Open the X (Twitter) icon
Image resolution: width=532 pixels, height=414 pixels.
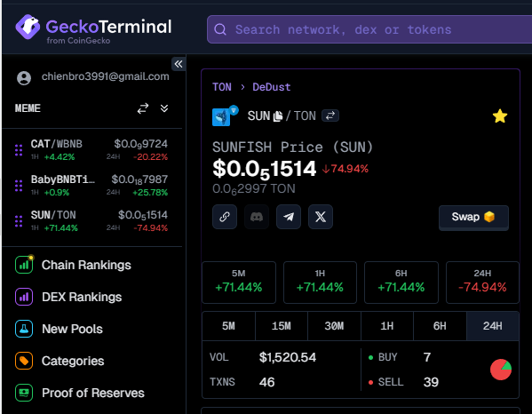[x=321, y=217]
